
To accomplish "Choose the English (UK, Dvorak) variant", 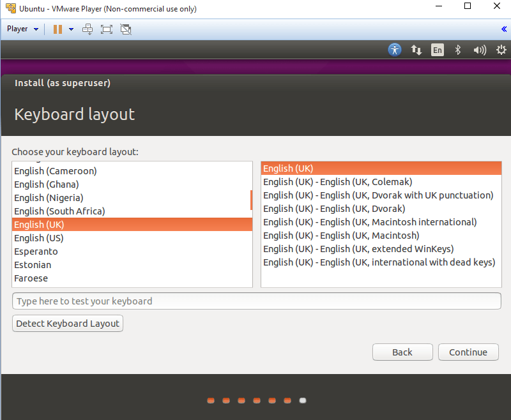I will (334, 209).
